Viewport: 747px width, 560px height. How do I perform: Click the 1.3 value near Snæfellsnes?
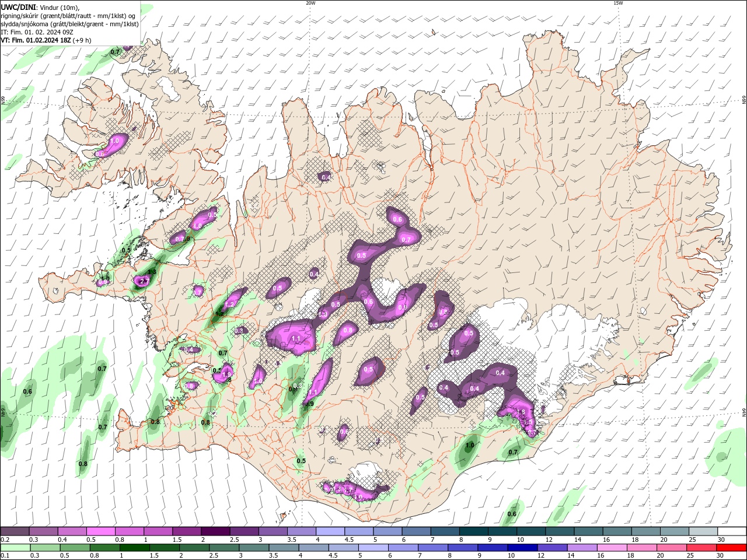[x=152, y=272]
